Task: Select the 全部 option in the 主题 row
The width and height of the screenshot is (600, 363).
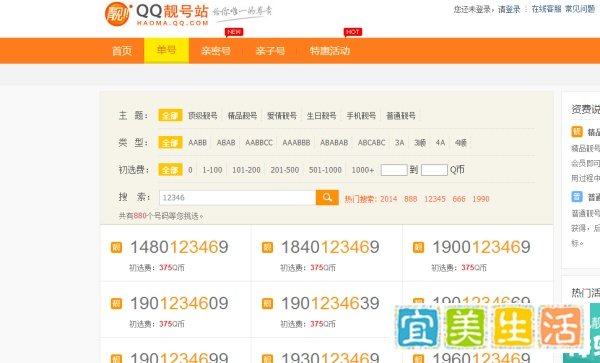Action: 170,116
